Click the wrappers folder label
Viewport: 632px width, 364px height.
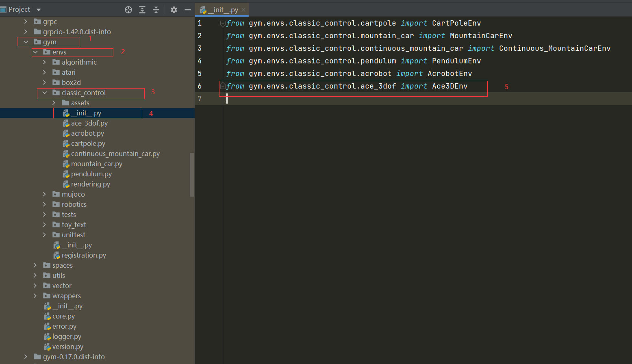coord(66,296)
